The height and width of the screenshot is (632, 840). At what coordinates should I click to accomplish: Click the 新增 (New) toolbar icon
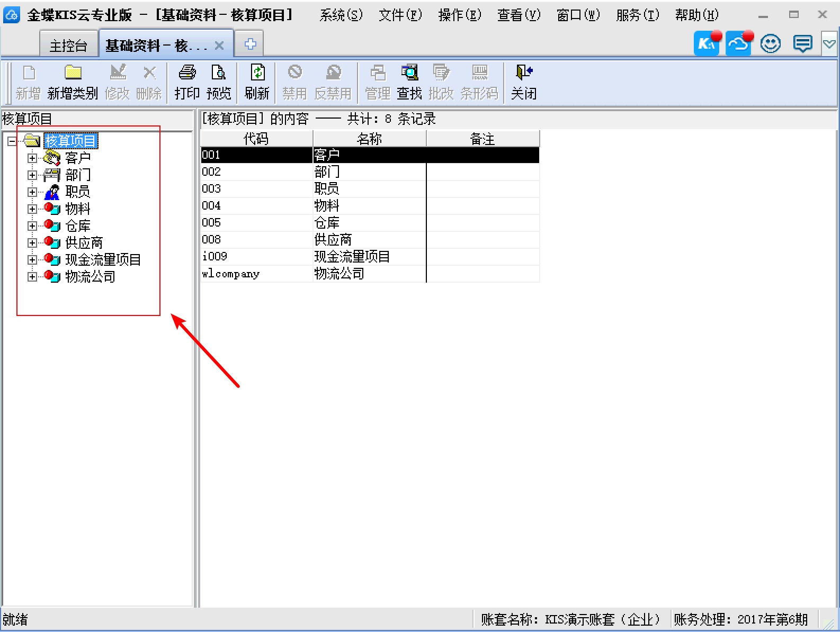point(29,73)
